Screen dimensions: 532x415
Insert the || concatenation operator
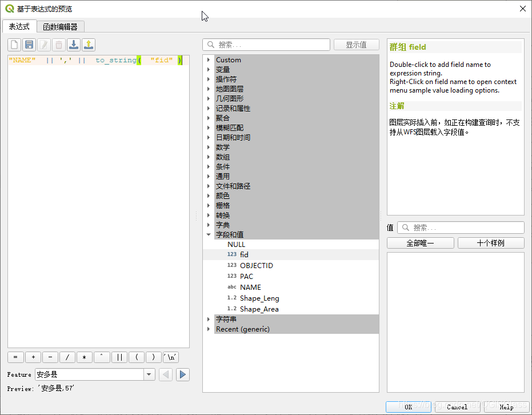tap(119, 357)
